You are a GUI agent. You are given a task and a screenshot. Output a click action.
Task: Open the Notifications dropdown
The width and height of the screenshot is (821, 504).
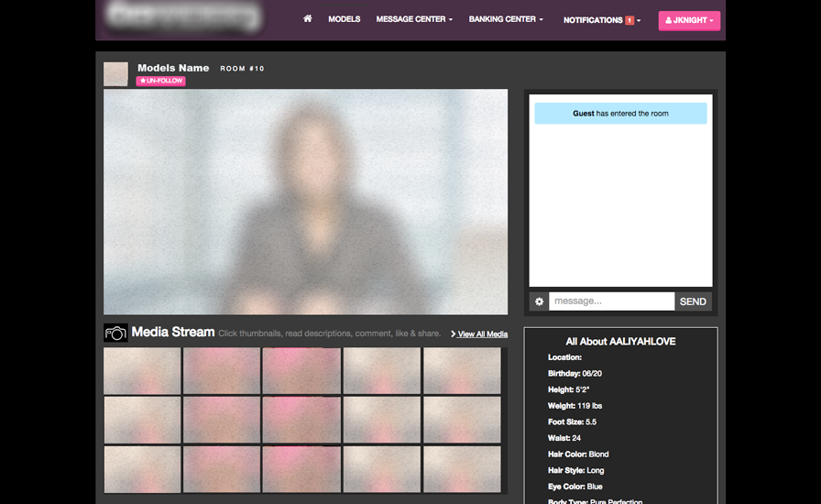(602, 20)
